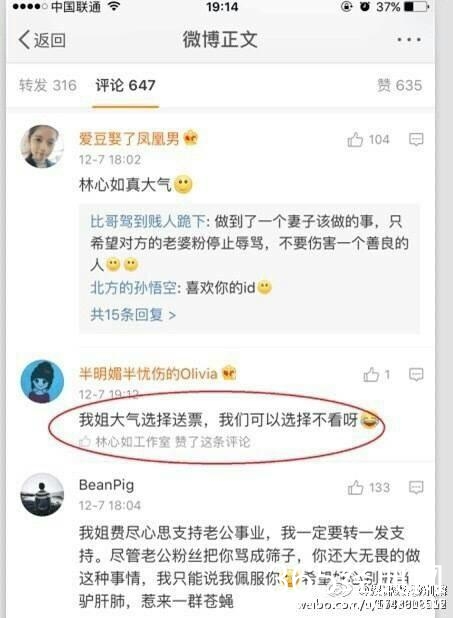This screenshot has width=453, height=618.
Task: Tap the battery indicator in status bar
Action: point(417,7)
